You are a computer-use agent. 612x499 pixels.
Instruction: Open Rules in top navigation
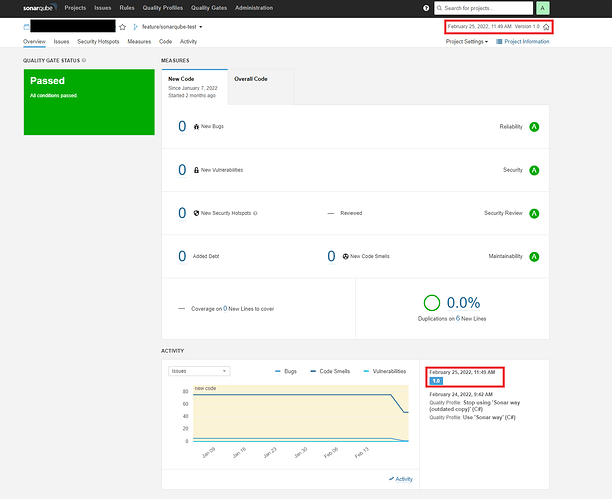[127, 8]
